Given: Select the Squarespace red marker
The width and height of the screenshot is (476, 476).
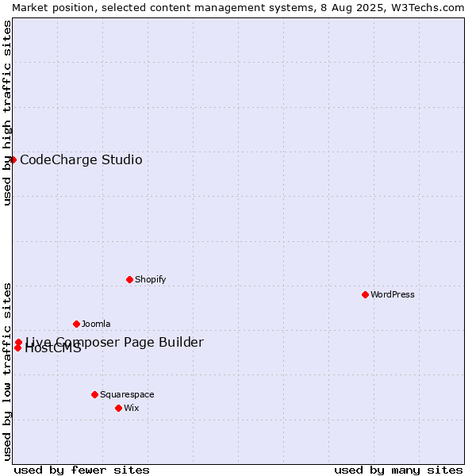Looking at the screenshot, I should (x=94, y=394).
